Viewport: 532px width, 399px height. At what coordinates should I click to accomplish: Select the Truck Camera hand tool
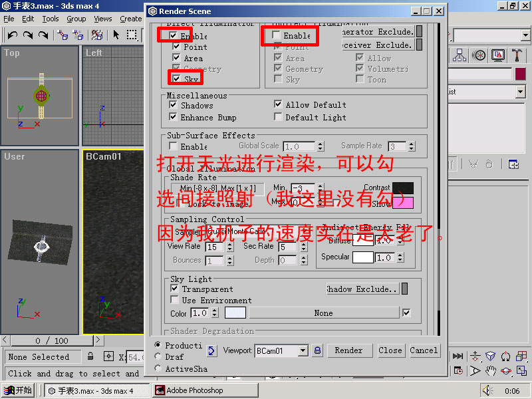(x=490, y=370)
